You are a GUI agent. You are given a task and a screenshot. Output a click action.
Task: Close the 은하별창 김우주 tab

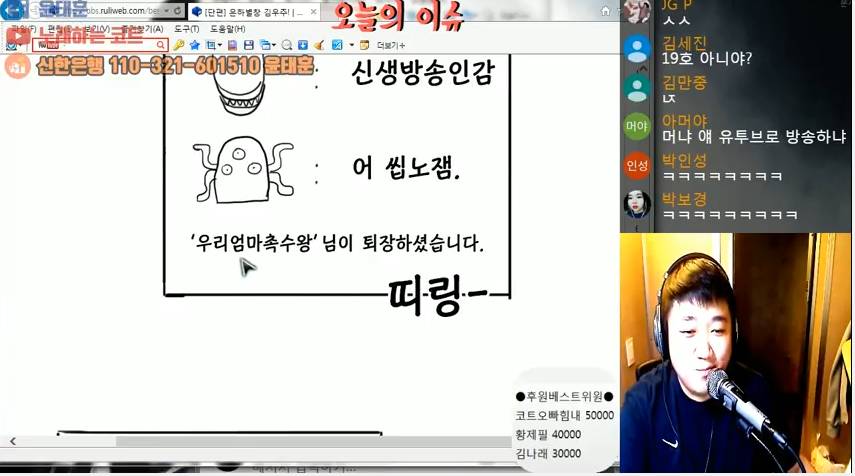coord(314,11)
